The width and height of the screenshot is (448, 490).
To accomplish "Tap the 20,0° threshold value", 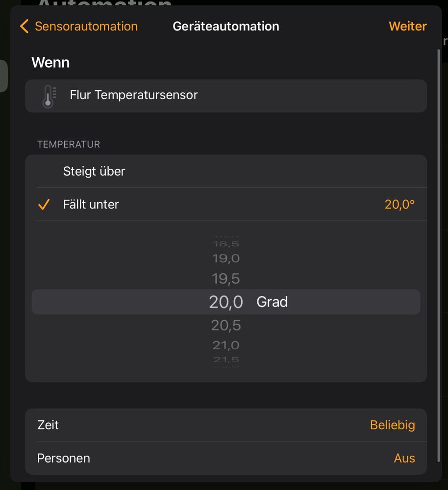I will pos(399,205).
